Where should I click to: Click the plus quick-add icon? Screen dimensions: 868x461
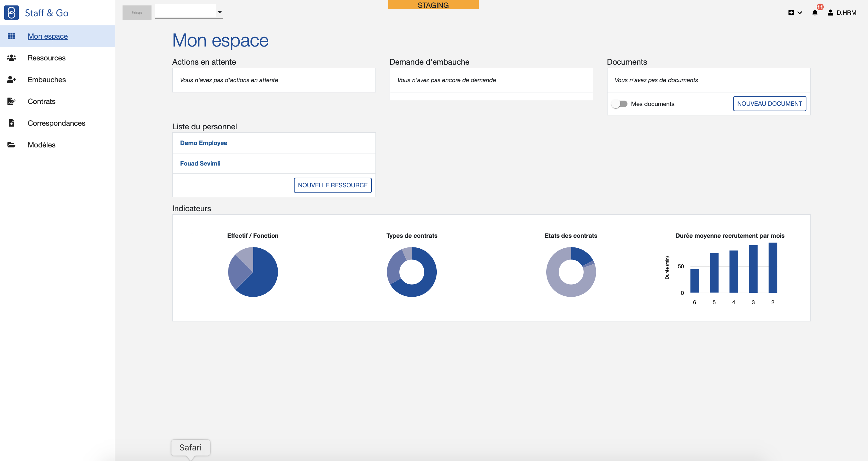[x=791, y=13]
